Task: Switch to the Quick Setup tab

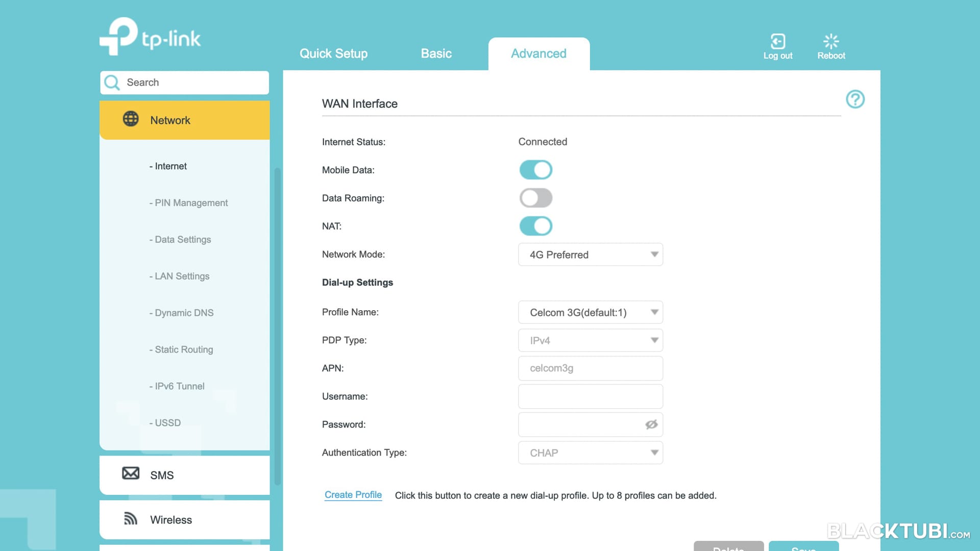Action: coord(333,54)
